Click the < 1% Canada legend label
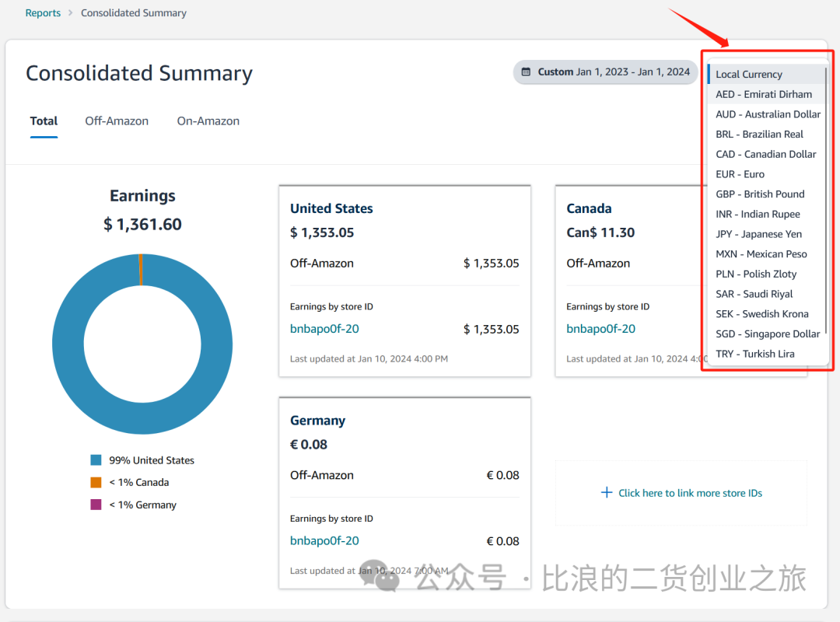840x622 pixels. click(x=139, y=482)
